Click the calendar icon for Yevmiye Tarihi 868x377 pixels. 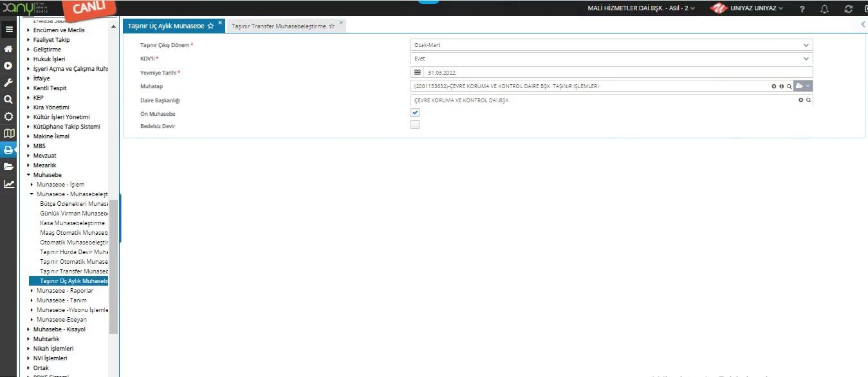[x=417, y=72]
